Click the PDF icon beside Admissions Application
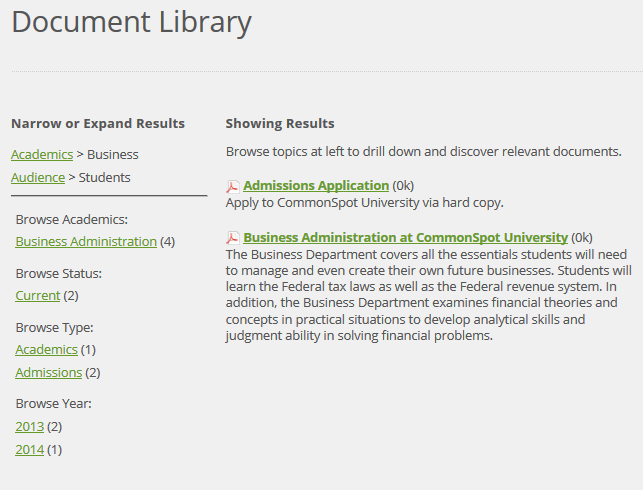 click(233, 187)
